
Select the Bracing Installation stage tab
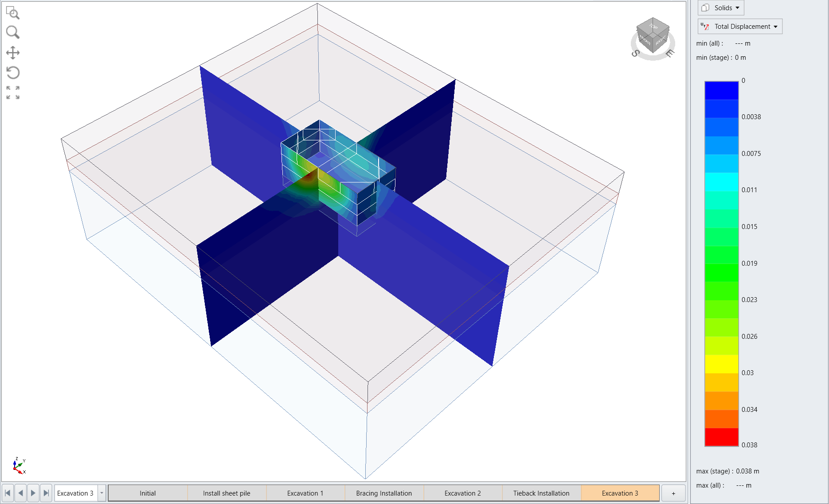tap(384, 493)
